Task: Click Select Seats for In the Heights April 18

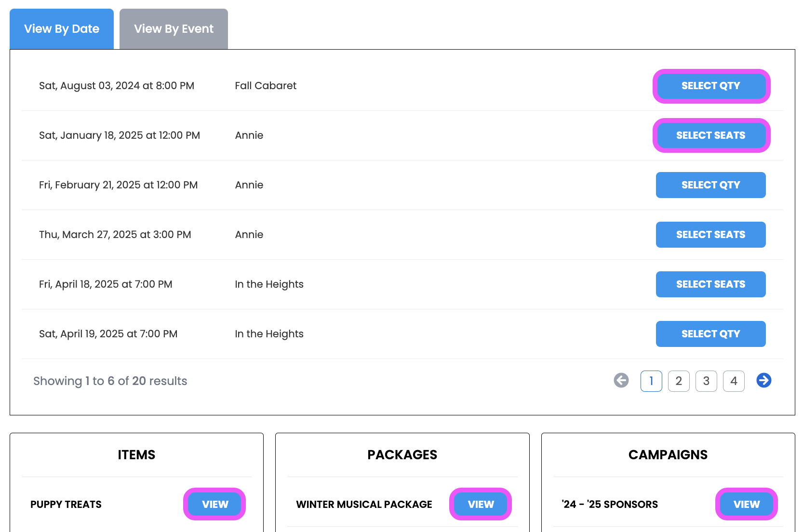Action: (711, 284)
